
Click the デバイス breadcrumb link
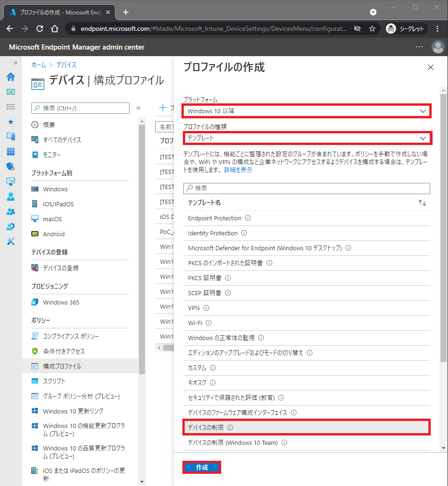tap(66, 65)
